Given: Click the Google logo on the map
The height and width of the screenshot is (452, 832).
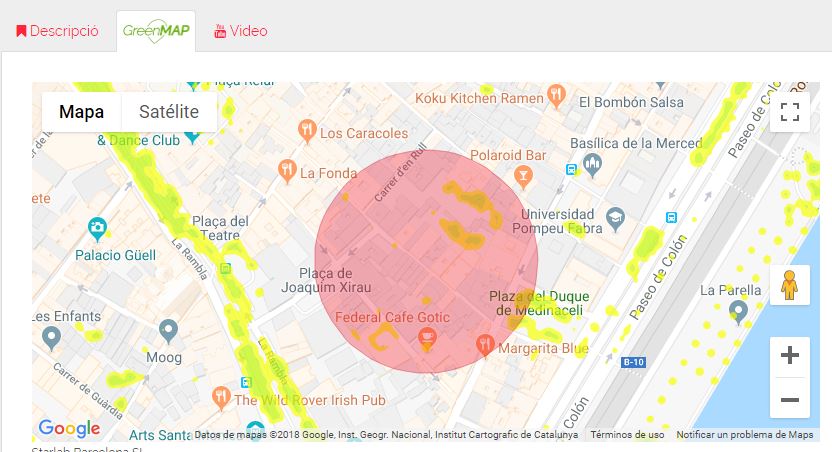Looking at the screenshot, I should pyautogui.click(x=70, y=428).
